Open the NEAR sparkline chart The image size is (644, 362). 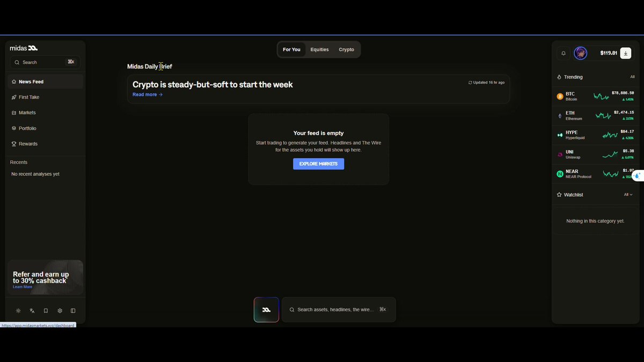[x=611, y=174]
